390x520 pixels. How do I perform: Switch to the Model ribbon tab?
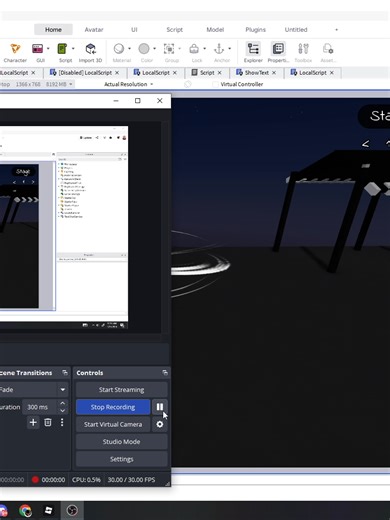tap(215, 30)
